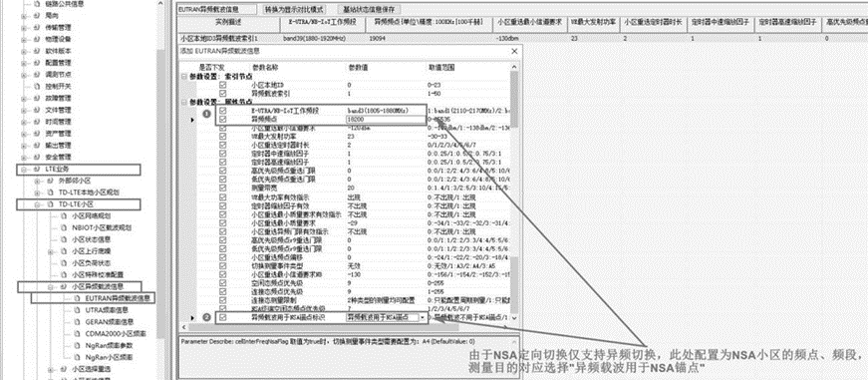This screenshot has width=868, height=380.
Task: Click the 文件管理 folder icon in tree
Action: click(36, 110)
